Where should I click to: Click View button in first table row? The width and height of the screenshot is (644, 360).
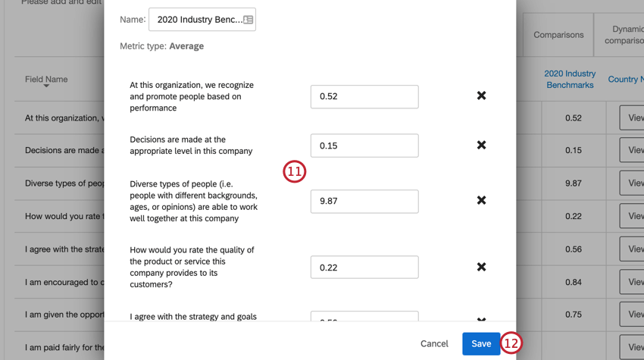[x=632, y=118]
